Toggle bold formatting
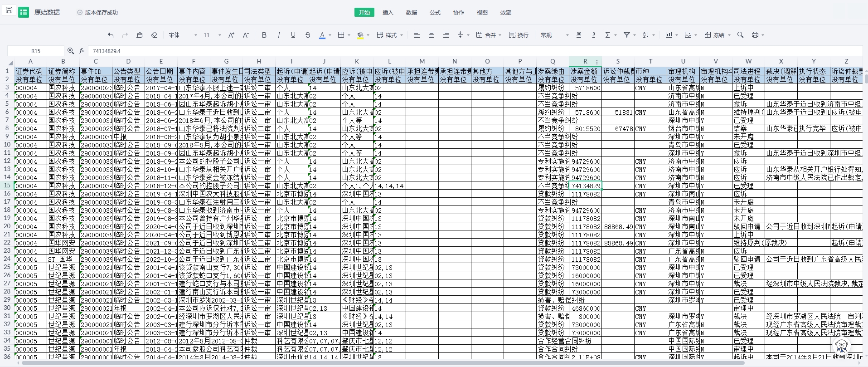This screenshot has width=868, height=367. (x=264, y=35)
